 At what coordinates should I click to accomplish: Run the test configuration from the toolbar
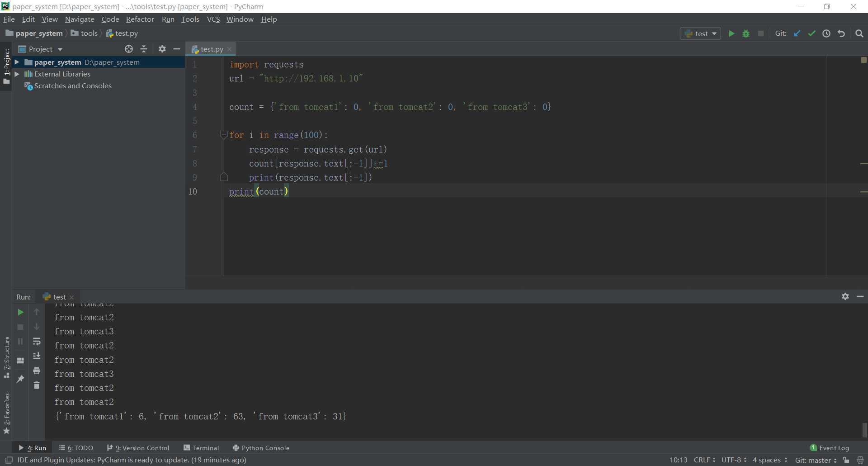click(731, 33)
